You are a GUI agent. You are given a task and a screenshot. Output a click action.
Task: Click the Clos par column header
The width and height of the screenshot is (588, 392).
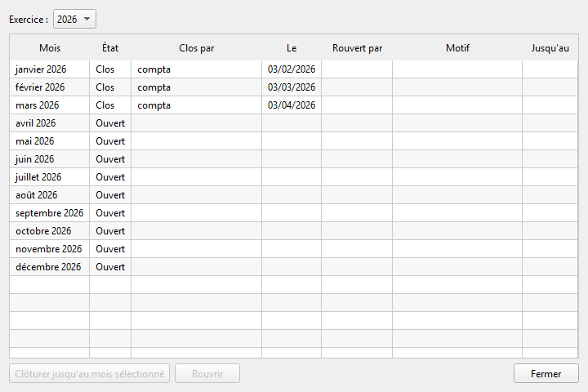[x=197, y=48]
